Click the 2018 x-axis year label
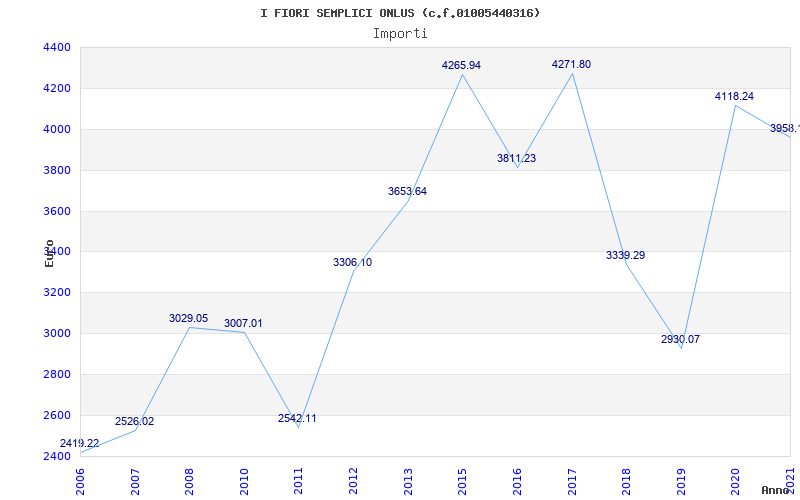Viewport: 800px width, 500px height. tap(627, 481)
